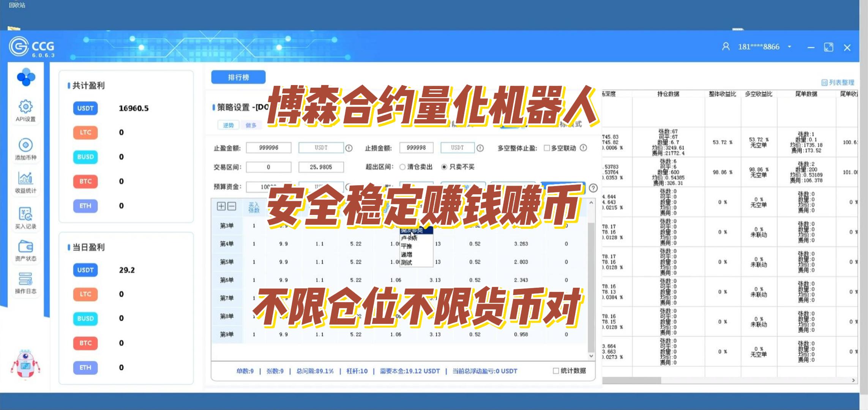
Task: Click the minus icon to remove order row
Action: [232, 206]
